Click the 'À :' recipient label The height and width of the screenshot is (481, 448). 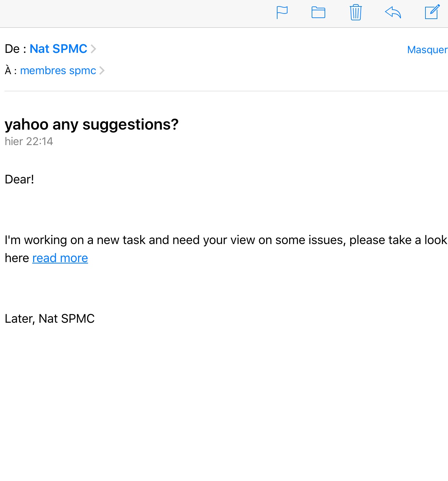click(x=11, y=70)
